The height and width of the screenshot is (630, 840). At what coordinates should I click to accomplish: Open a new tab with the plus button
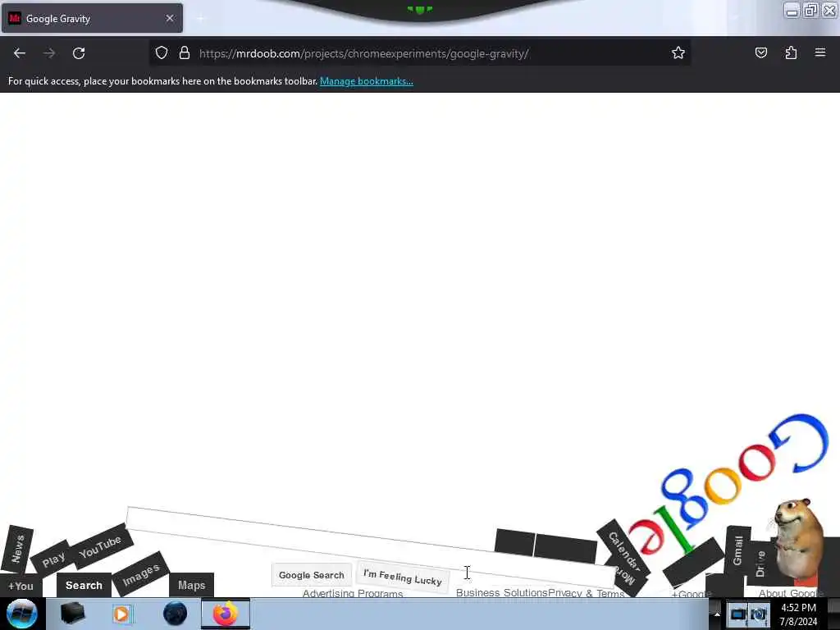tap(200, 19)
